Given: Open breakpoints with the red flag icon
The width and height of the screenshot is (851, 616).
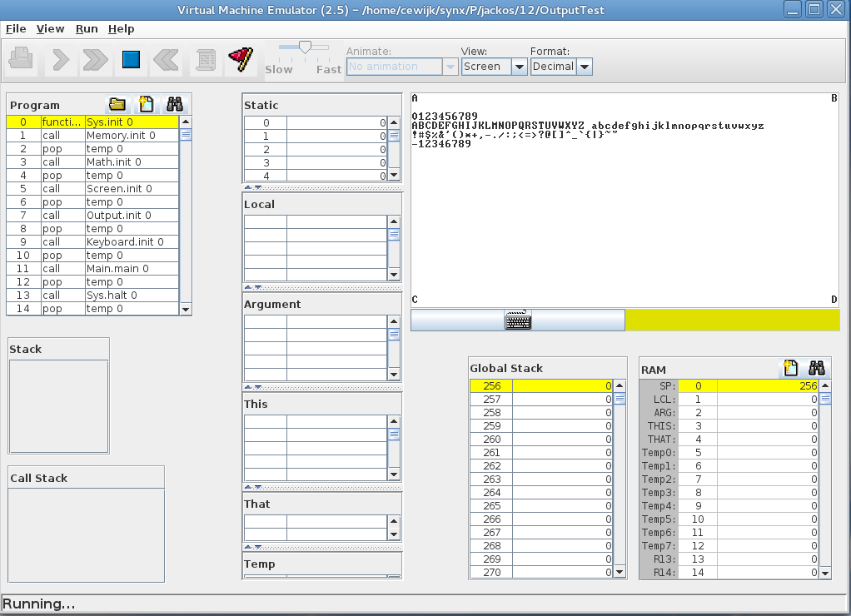Looking at the screenshot, I should pyautogui.click(x=241, y=59).
